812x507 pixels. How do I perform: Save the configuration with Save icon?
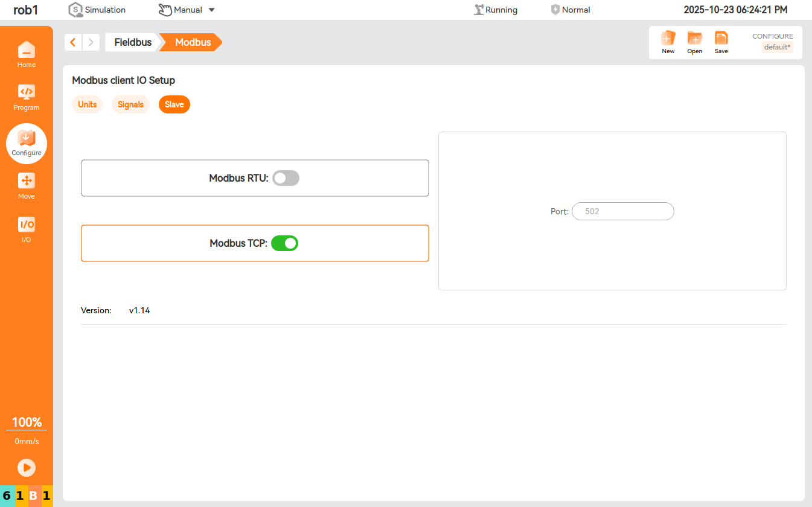tap(721, 39)
